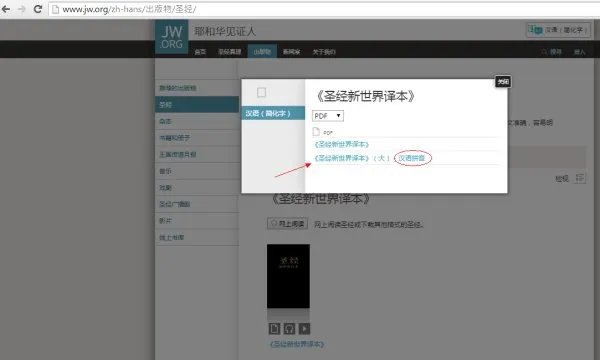Viewport: 600px width, 360px height.
Task: Open 新增的出版物 in the sidebar
Action: pyautogui.click(x=197, y=88)
